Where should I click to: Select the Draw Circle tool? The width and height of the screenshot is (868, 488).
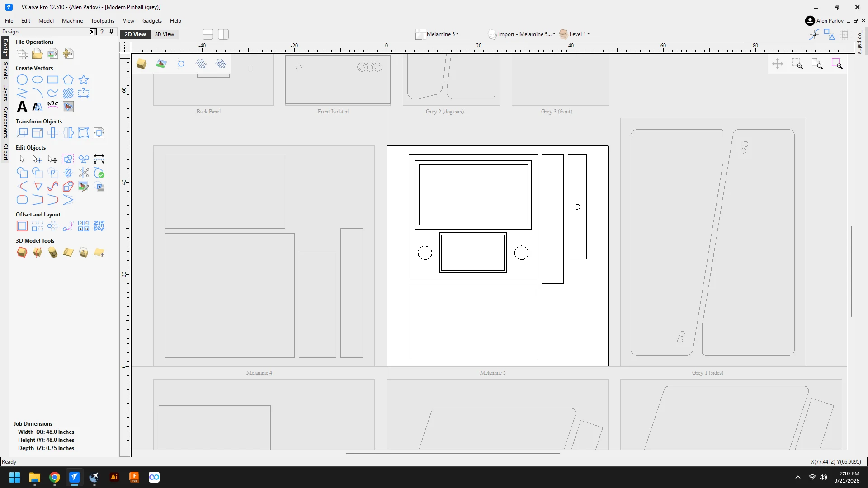tap(22, 80)
